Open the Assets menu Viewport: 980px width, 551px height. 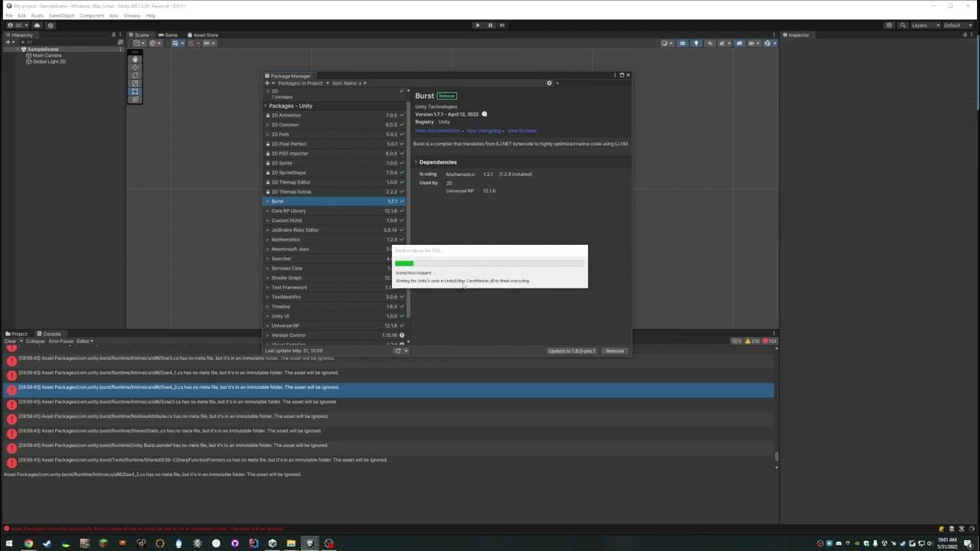(37, 15)
